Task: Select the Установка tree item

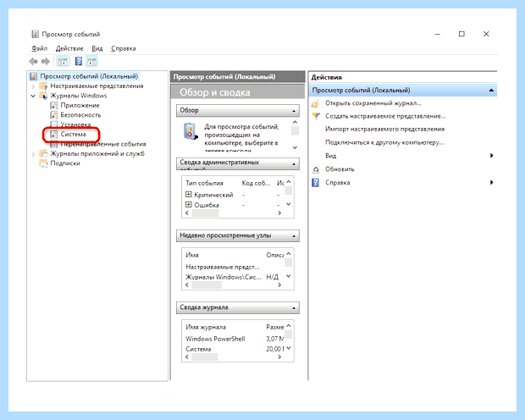Action: pos(75,124)
